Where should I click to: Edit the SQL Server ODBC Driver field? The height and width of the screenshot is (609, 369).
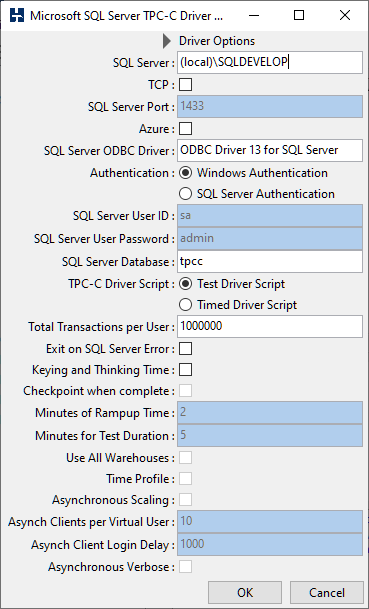click(270, 150)
